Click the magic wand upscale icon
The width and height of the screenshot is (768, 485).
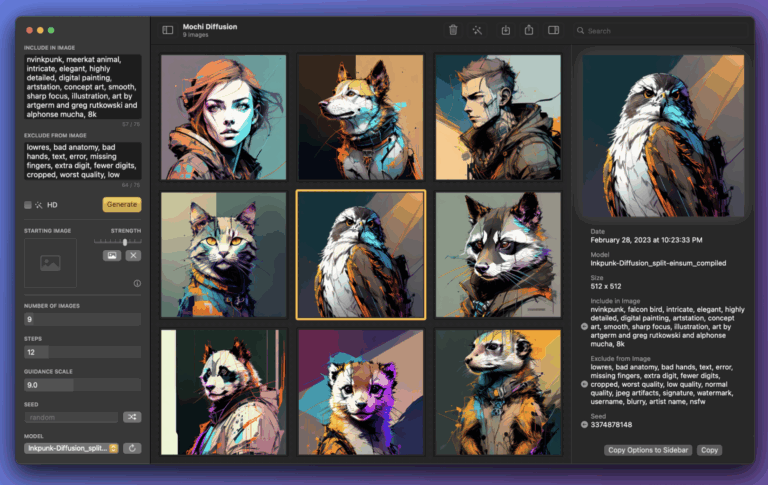click(477, 30)
